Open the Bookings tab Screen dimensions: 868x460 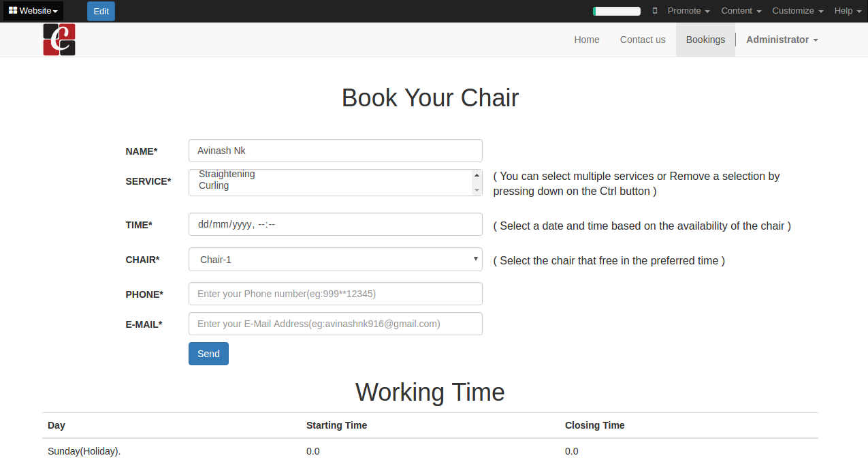pos(705,40)
